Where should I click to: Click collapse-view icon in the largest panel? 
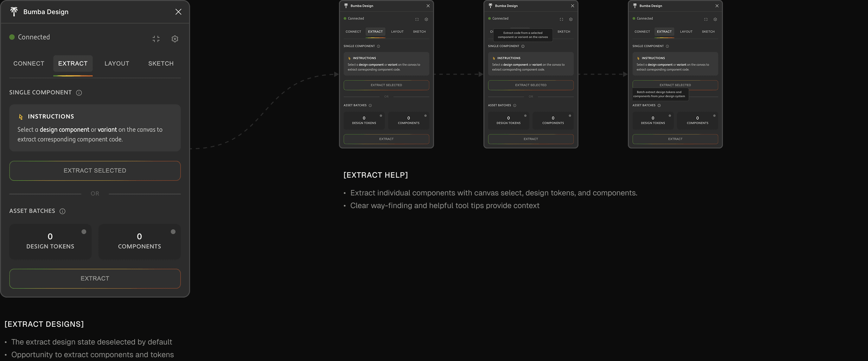(156, 39)
